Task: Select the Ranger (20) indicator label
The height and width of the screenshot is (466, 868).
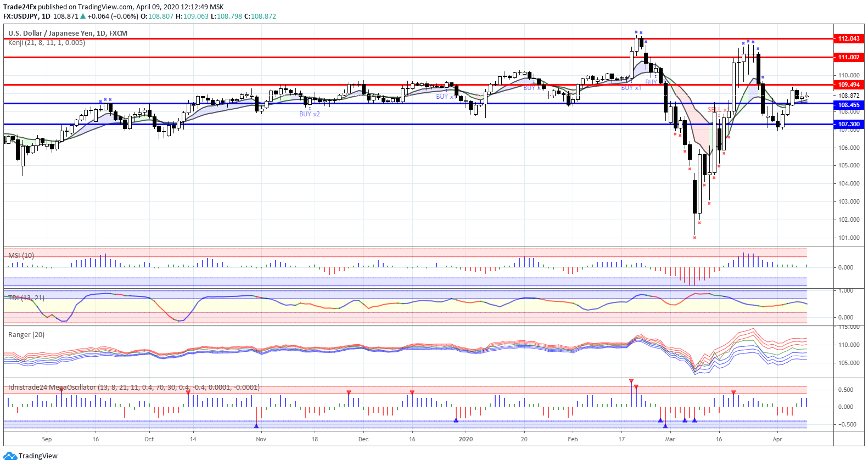Action: (x=26, y=334)
